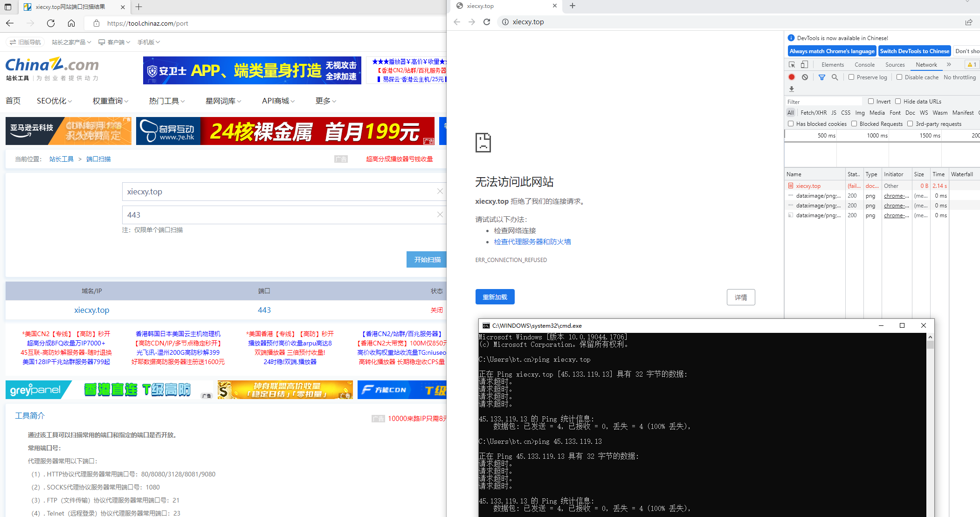
Task: Check the Hide data URLs checkbox
Action: (x=898, y=101)
